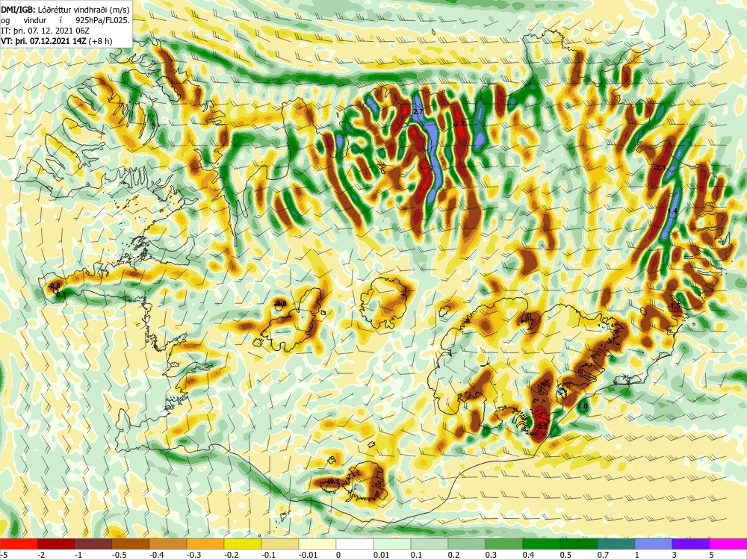Image resolution: width=747 pixels, height=560 pixels.
Task: Select the '-1.5' value label on the map
Action: pyautogui.click(x=674, y=305)
